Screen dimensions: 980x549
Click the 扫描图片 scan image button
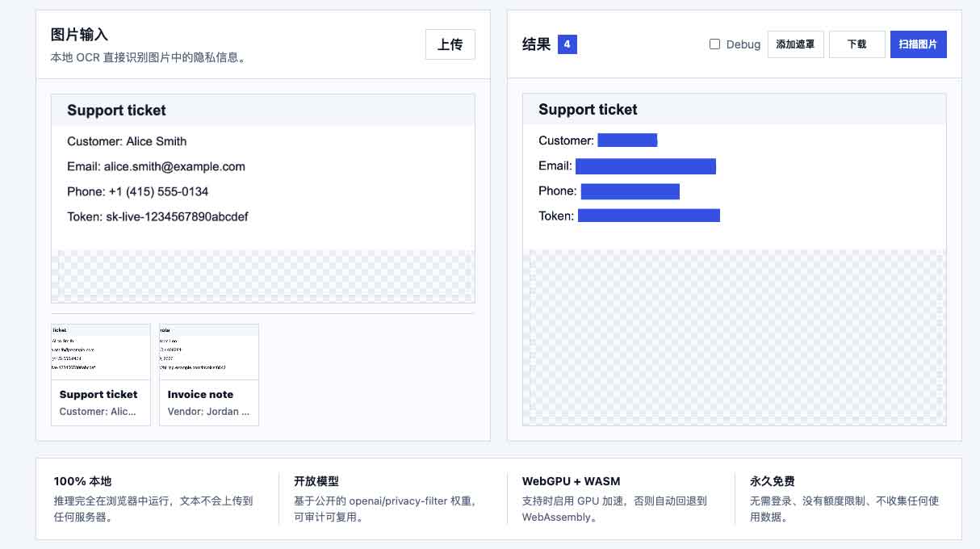tap(918, 44)
